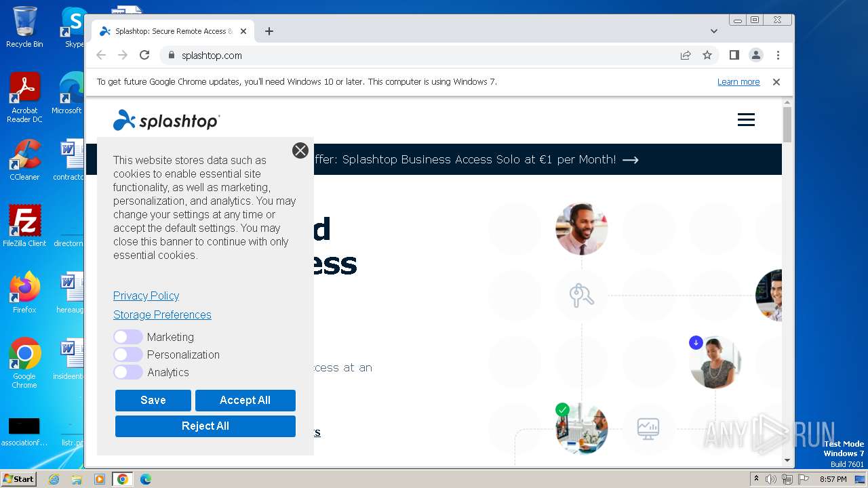
Task: Click the taskbar clock showing 8:57 PM
Action: tap(833, 479)
